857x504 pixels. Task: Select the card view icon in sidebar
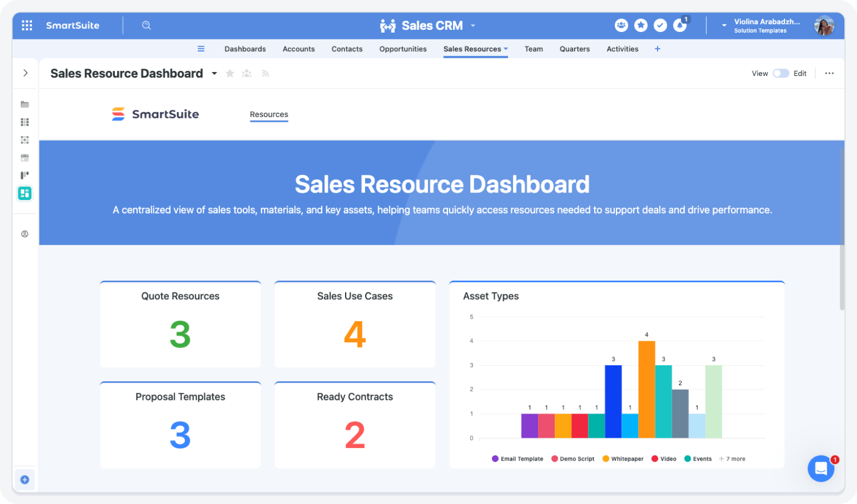25,139
